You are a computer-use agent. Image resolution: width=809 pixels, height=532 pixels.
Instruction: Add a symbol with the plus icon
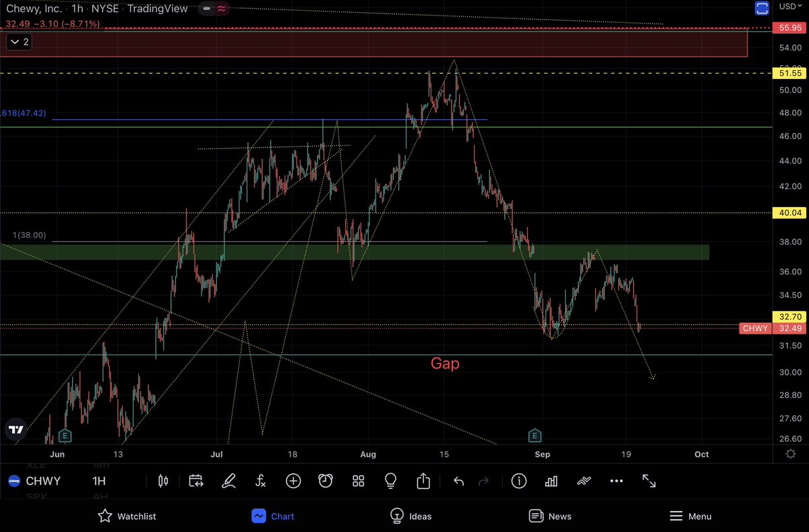[293, 481]
